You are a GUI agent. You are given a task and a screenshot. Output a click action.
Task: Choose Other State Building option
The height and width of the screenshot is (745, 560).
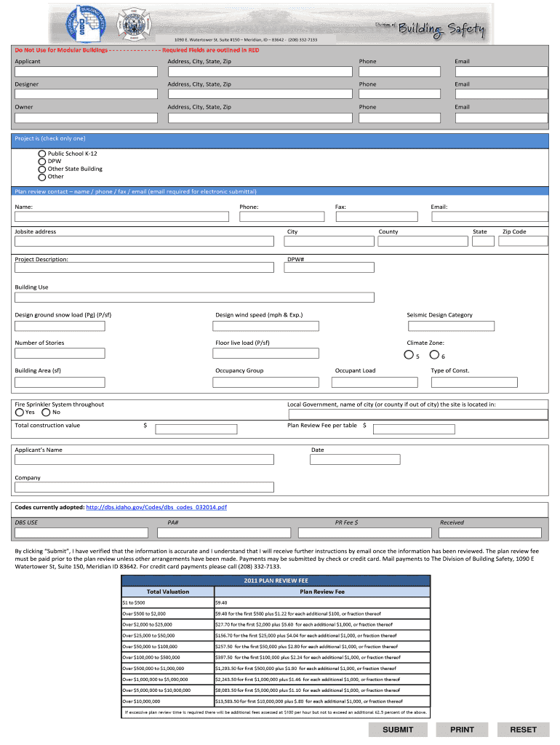tap(42, 169)
